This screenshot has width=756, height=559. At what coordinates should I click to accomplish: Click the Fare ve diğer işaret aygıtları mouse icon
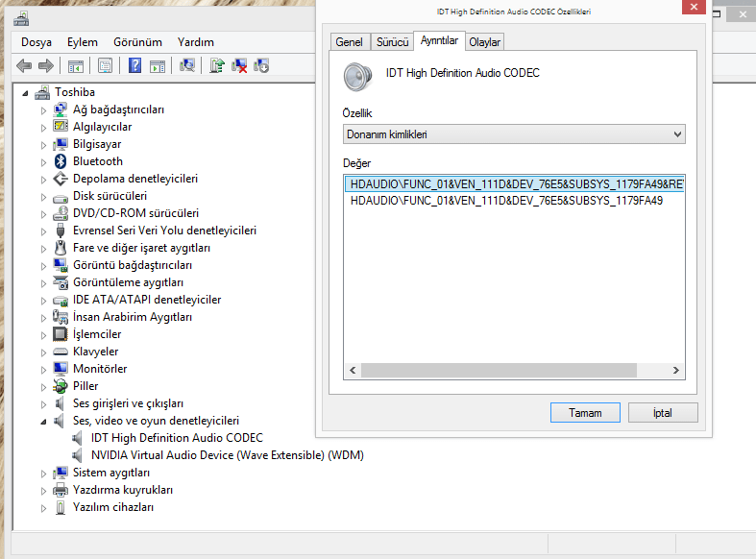61,248
